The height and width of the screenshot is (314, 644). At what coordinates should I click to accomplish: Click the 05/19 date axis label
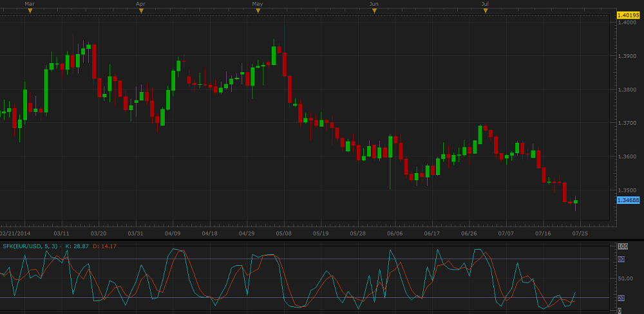coord(321,233)
